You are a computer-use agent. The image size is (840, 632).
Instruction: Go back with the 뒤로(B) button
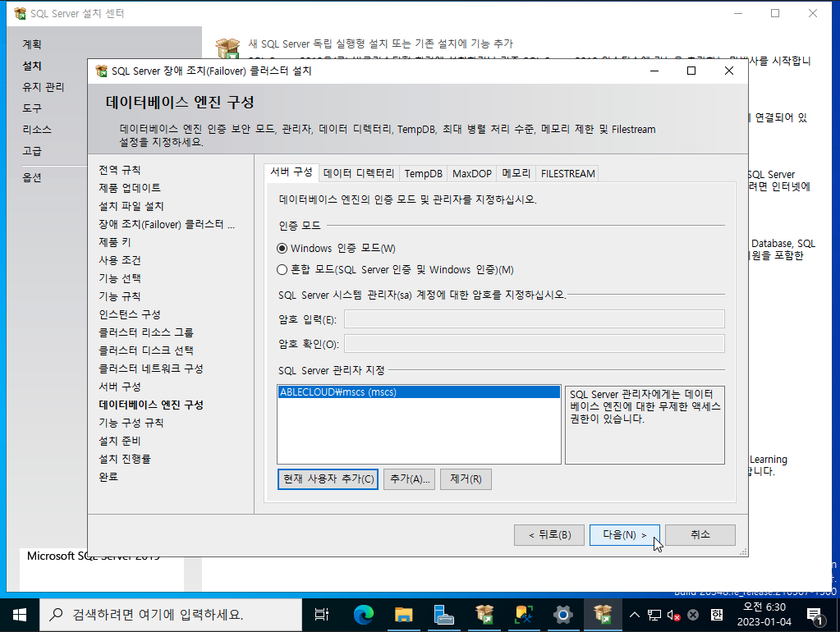pyautogui.click(x=549, y=534)
